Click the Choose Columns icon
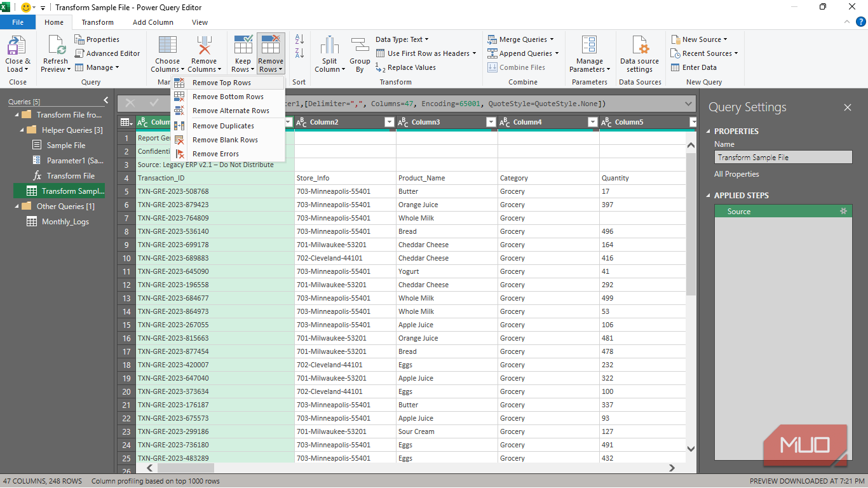The image size is (868, 488). click(x=168, y=46)
